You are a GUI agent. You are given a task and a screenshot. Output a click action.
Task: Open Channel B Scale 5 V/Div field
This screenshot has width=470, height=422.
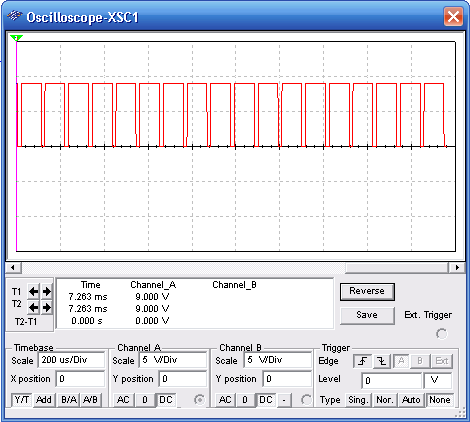point(278,360)
